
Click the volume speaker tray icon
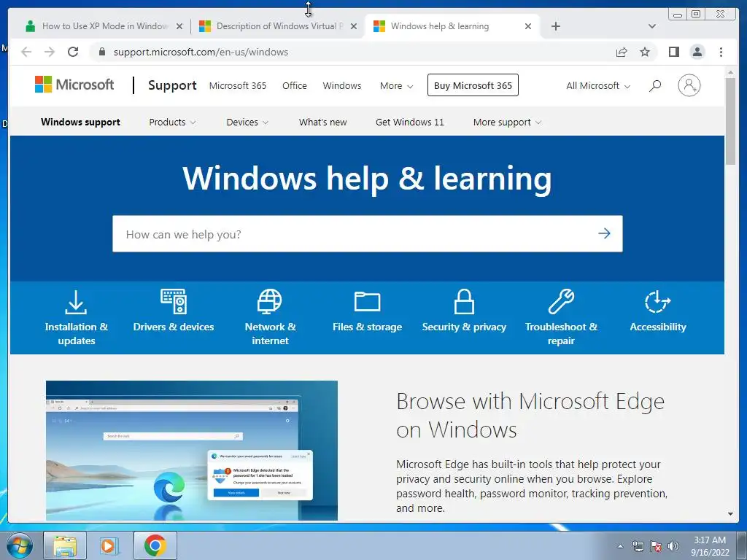673,546
